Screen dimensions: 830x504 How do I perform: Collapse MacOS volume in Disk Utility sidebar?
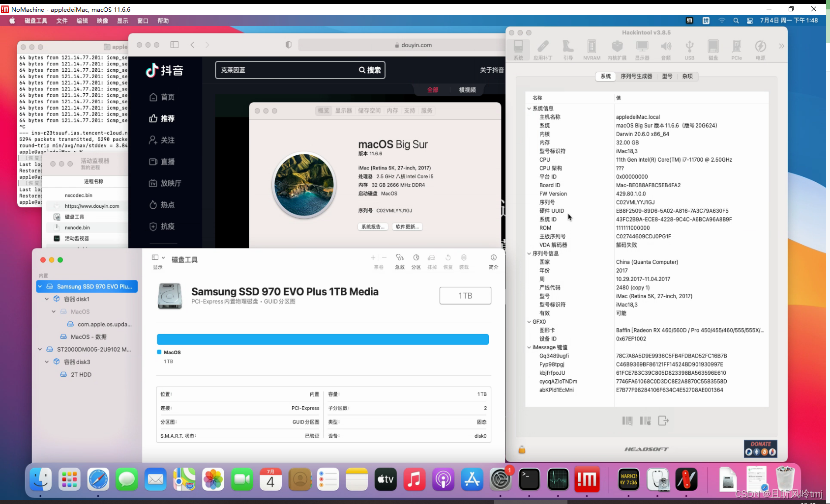54,311
